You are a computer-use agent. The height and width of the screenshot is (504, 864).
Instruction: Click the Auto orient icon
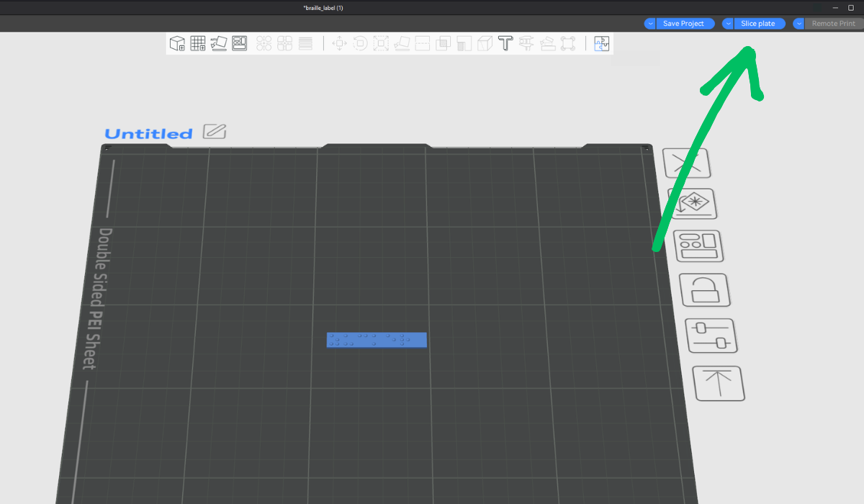point(219,43)
